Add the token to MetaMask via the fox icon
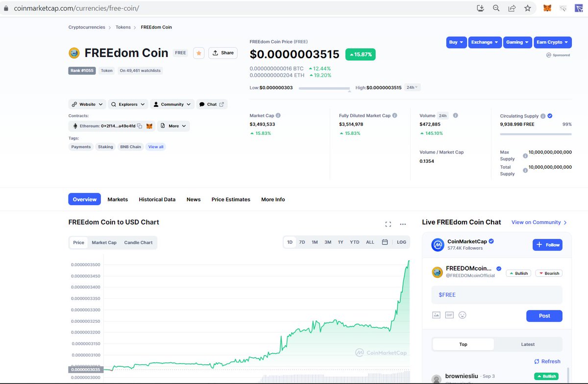The height and width of the screenshot is (384, 588). tap(150, 126)
